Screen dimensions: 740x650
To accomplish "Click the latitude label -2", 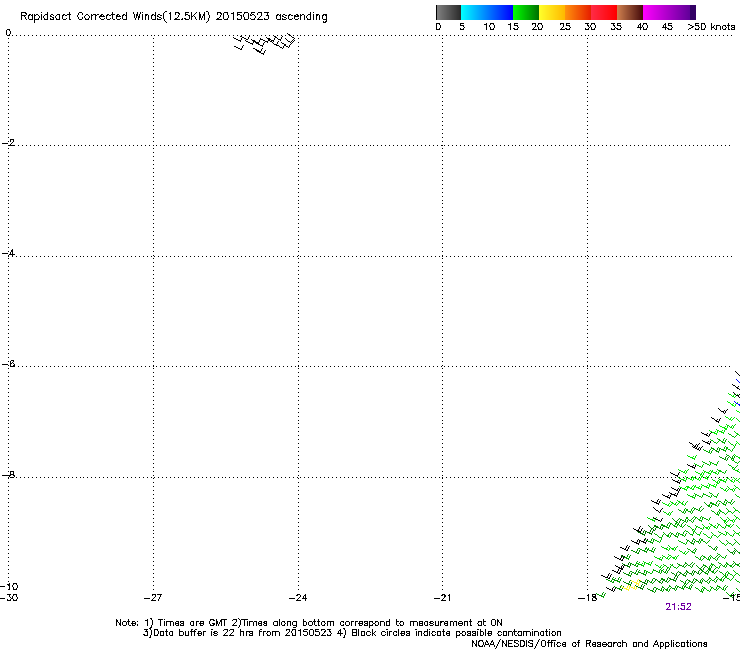I will (8, 143).
